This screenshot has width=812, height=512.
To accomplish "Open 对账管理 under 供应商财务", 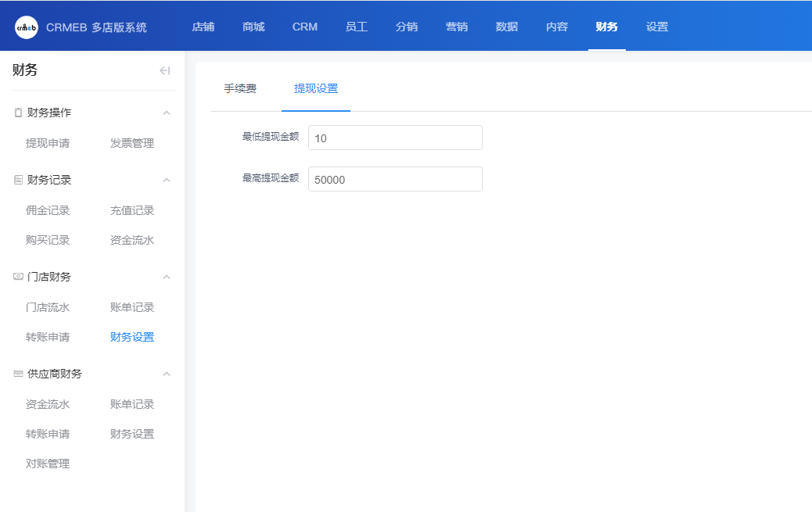I will pos(48,464).
